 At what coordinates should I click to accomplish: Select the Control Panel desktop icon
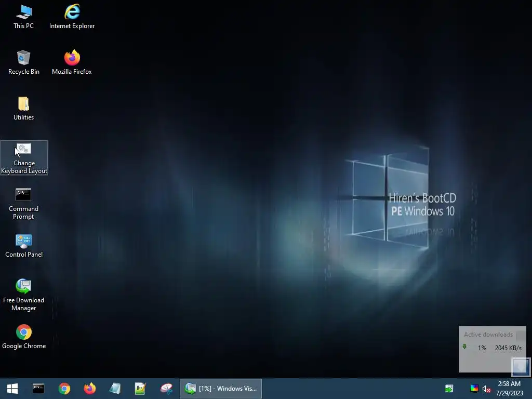24,246
